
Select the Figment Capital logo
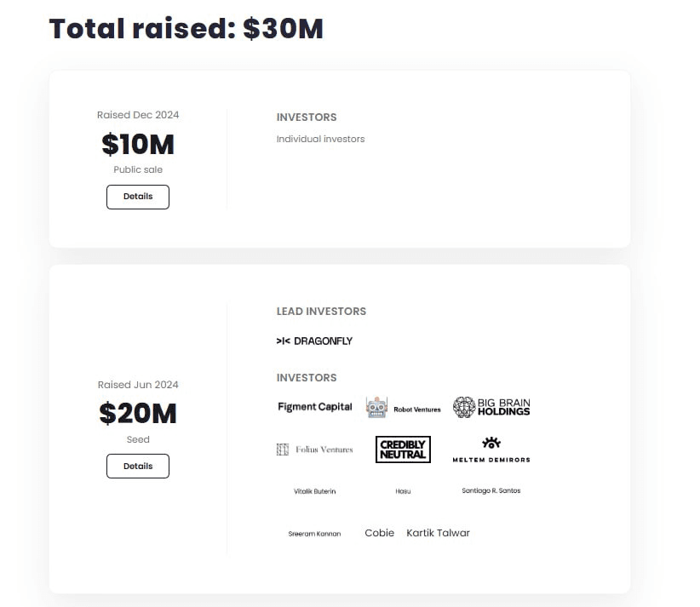point(315,407)
